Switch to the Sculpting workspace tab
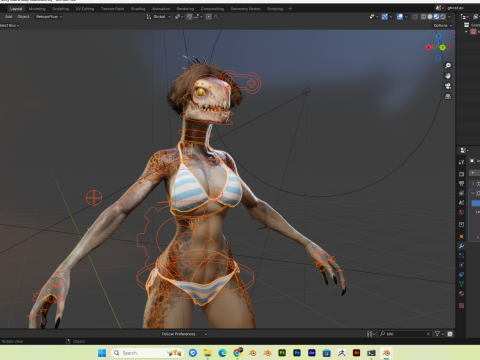The image size is (480, 360). [x=61, y=9]
